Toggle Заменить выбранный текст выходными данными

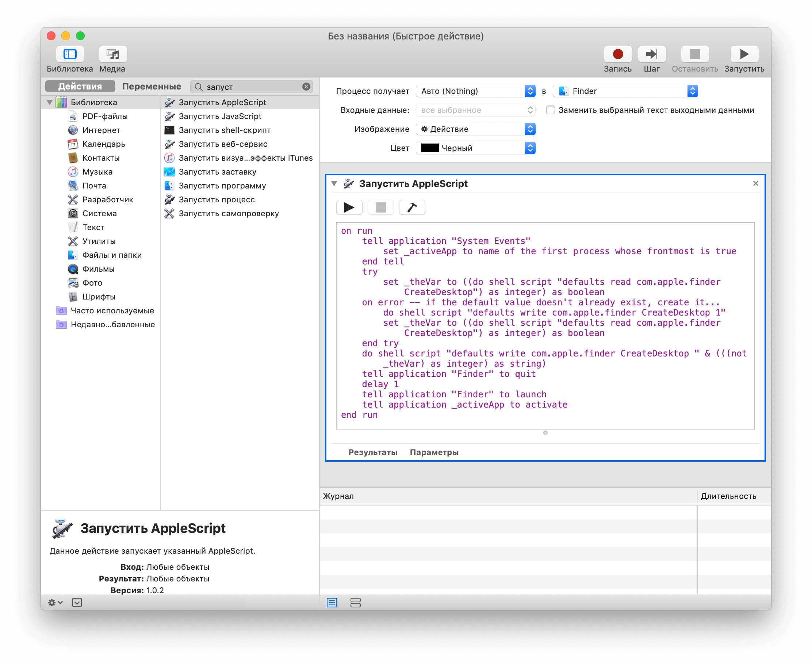click(550, 110)
